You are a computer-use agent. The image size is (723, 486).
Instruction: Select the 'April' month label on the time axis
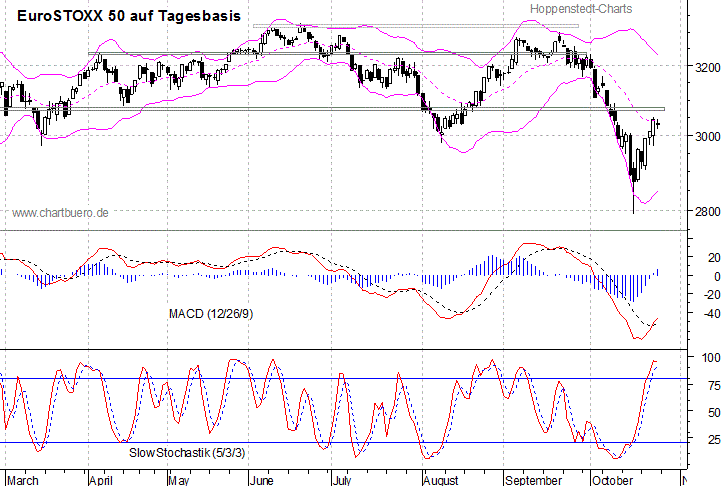pos(101,480)
